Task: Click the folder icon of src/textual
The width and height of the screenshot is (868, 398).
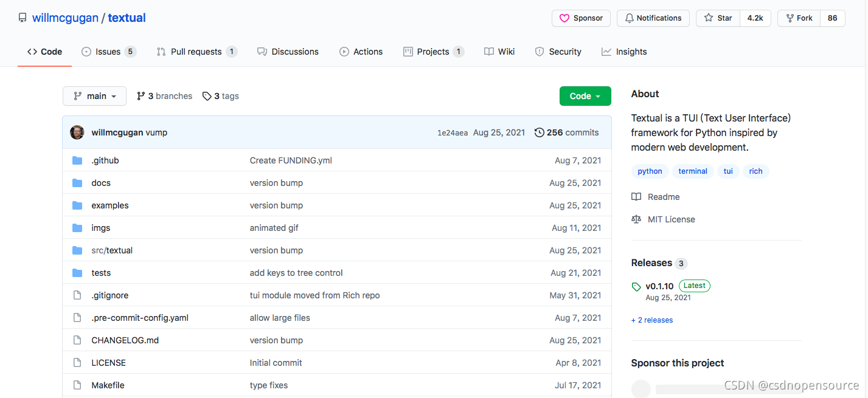Action: tap(77, 250)
